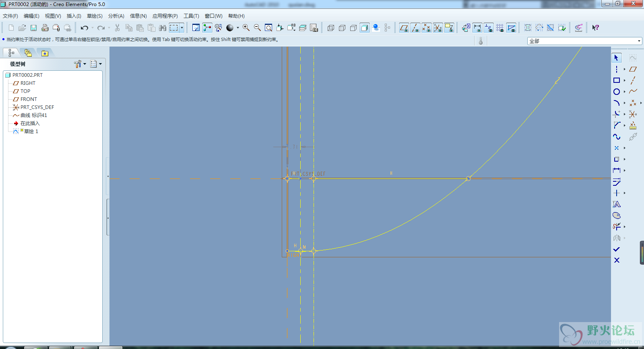Select the Circle sketch tool
The height and width of the screenshot is (349, 644).
coord(617,92)
